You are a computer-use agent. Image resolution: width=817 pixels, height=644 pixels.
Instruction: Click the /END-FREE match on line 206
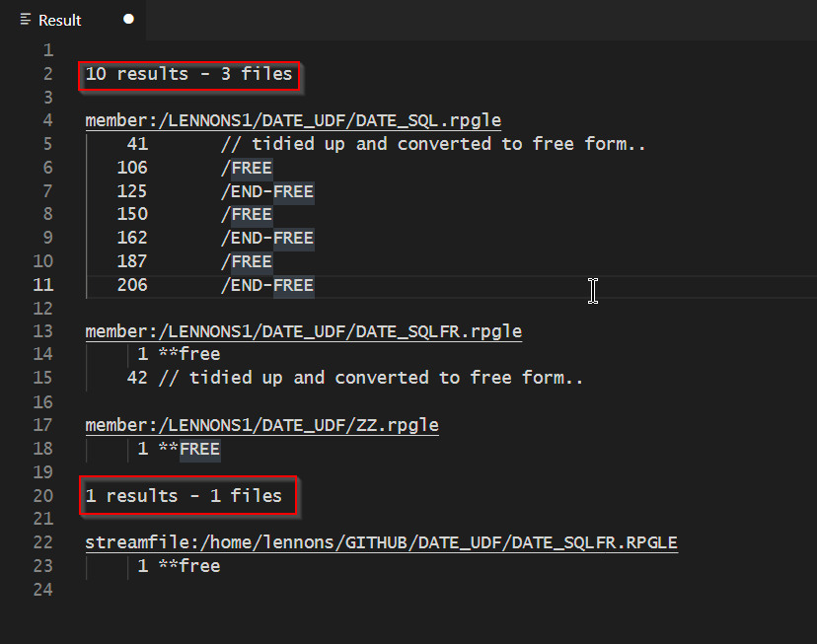[x=266, y=285]
